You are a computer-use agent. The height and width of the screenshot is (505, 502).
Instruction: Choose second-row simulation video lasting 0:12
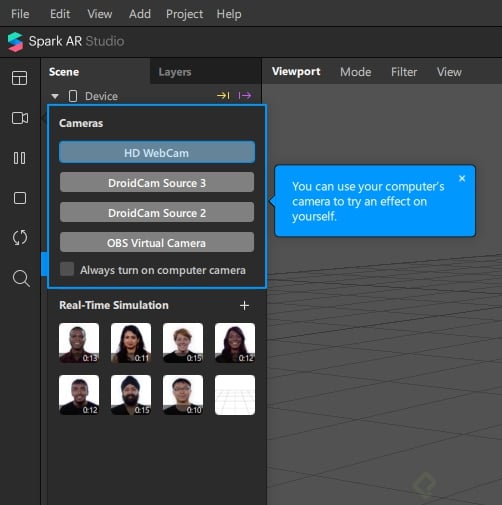pos(79,395)
